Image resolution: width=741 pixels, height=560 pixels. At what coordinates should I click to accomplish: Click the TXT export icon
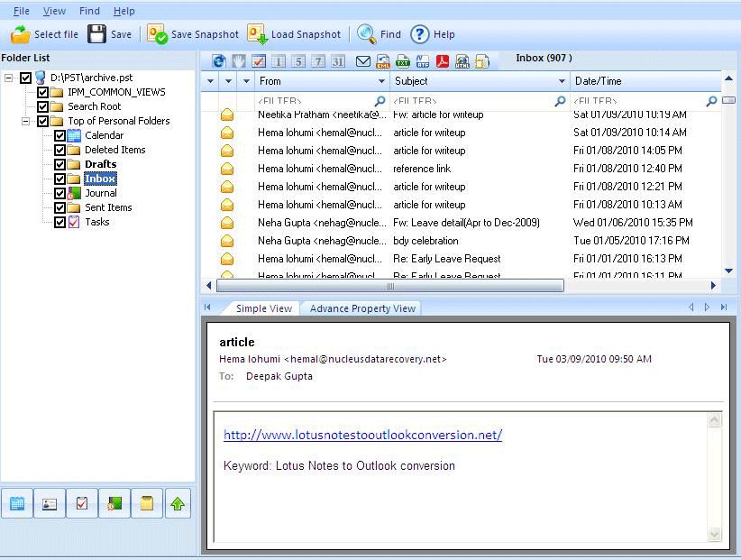pyautogui.click(x=403, y=61)
